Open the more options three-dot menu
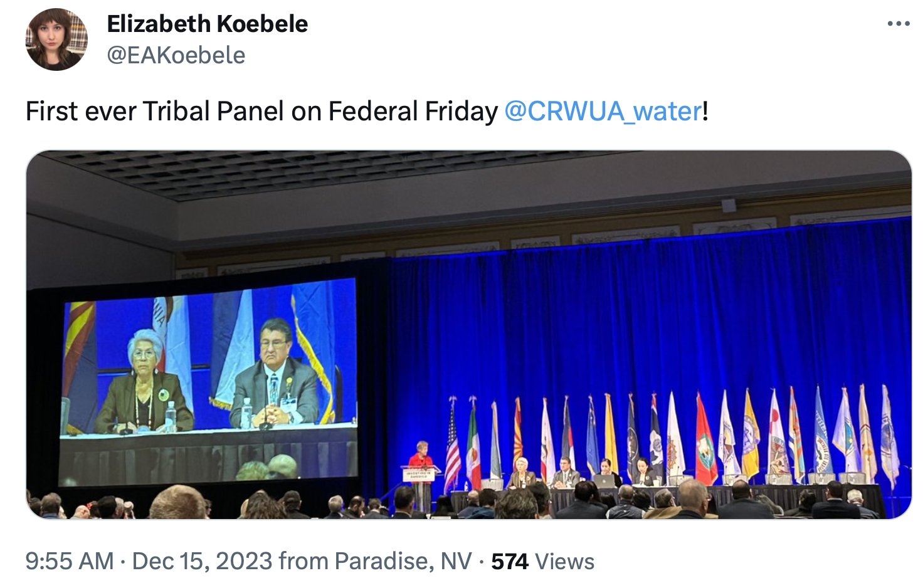This screenshot has width=923, height=588. pyautogui.click(x=898, y=24)
